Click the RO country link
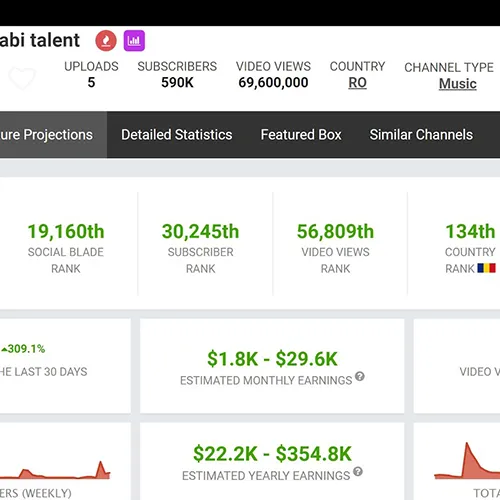Viewport: 500px width, 500px height. tap(357, 83)
